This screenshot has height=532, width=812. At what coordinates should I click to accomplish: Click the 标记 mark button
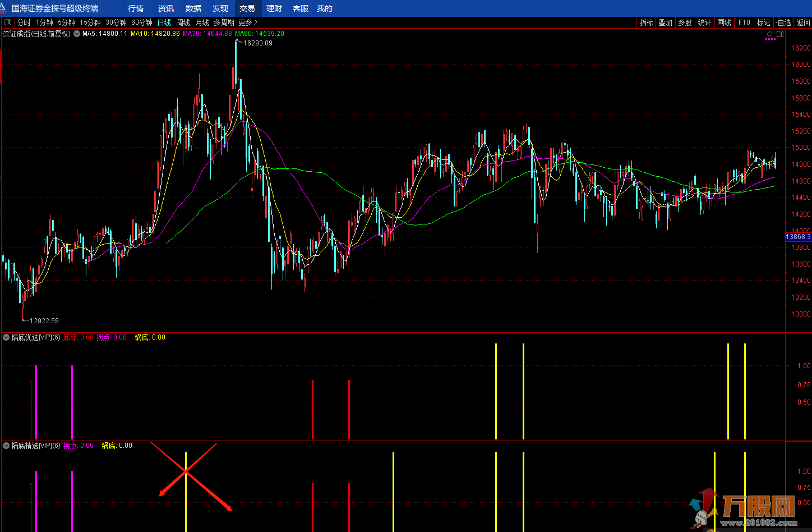tap(763, 23)
